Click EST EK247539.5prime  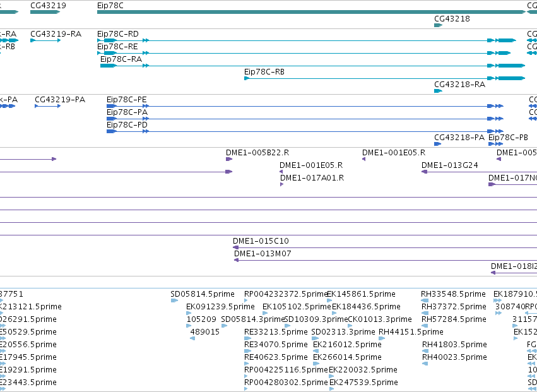[363, 383]
